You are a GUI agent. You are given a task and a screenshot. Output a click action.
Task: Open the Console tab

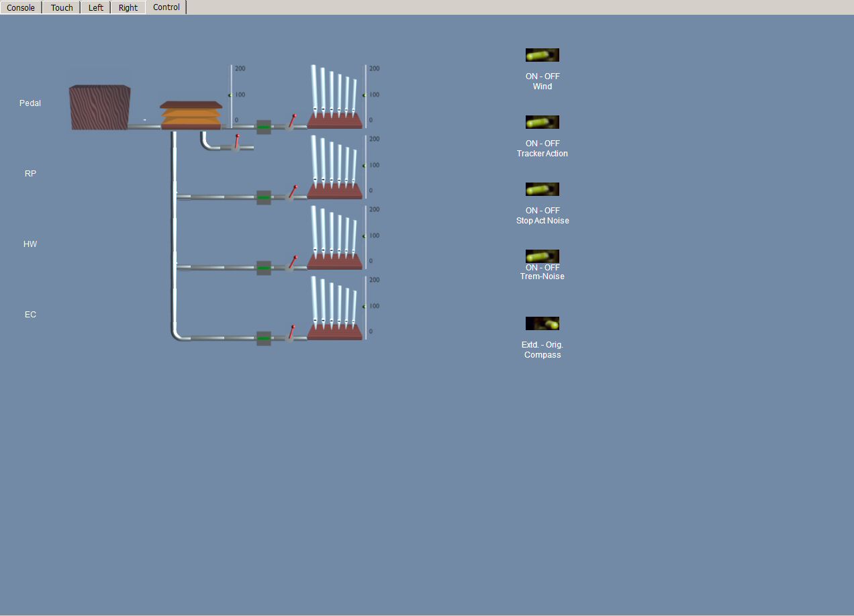[21, 7]
